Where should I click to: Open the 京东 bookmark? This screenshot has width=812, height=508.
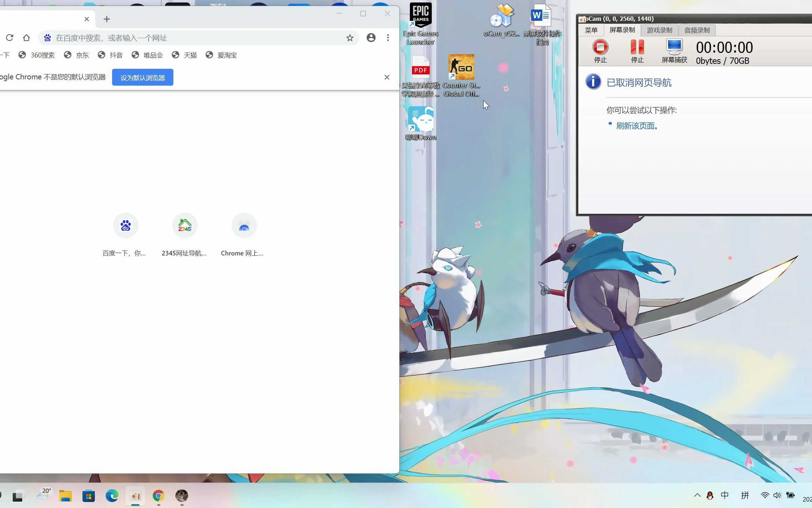pos(76,55)
